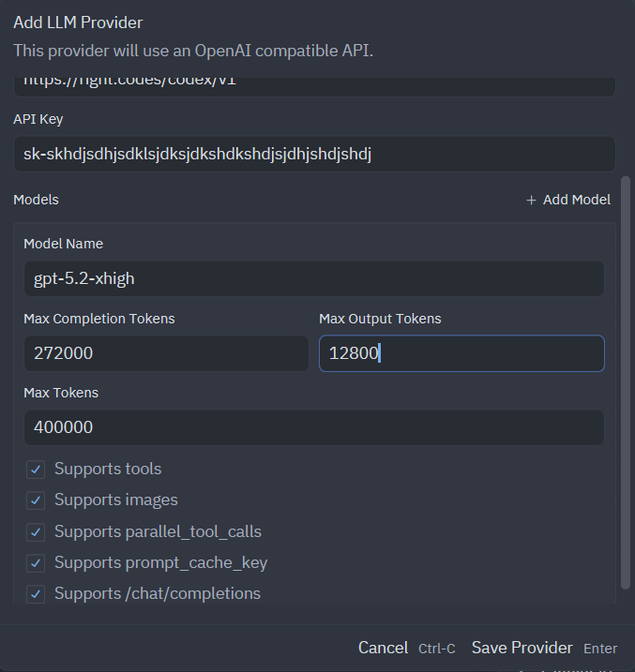The width and height of the screenshot is (635, 672).
Task: Uncheck the Supports tools checkbox
Action: click(36, 469)
